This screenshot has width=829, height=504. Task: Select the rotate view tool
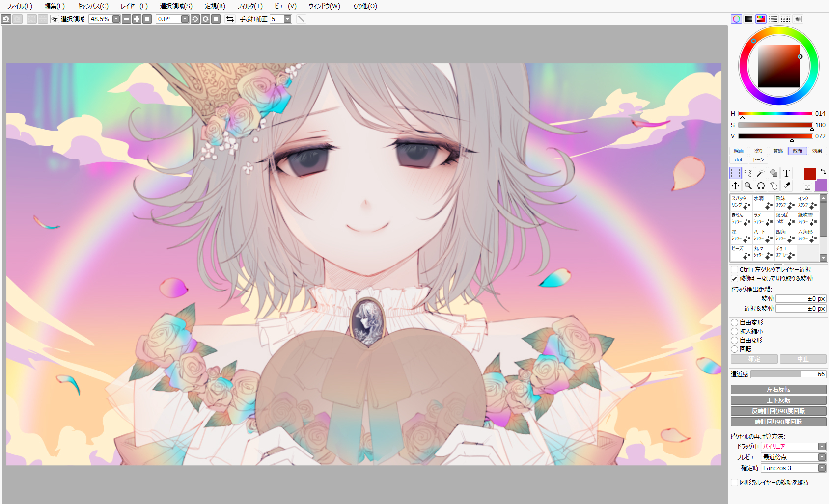point(761,186)
